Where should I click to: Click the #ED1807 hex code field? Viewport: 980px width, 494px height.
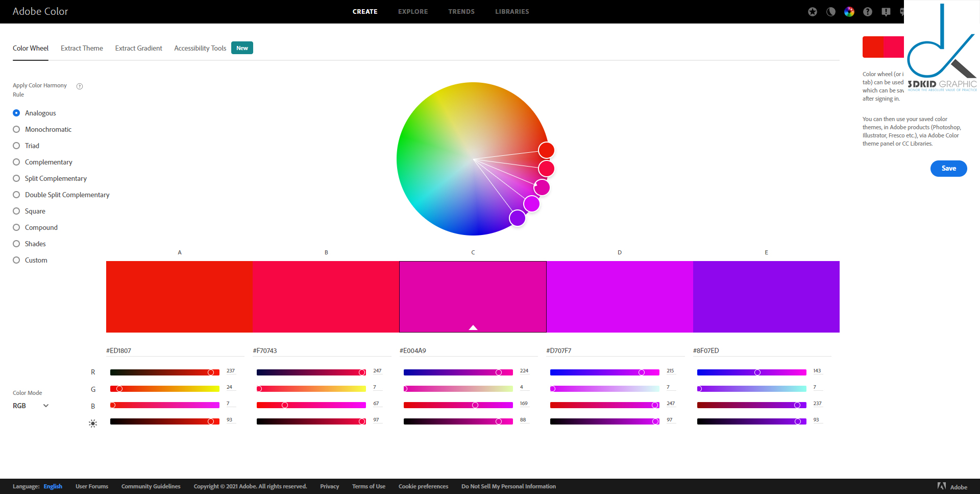[176, 350]
